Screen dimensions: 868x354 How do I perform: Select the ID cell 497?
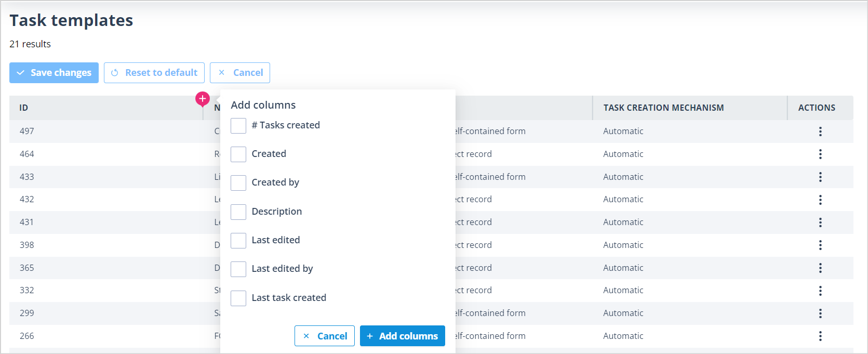[27, 131]
